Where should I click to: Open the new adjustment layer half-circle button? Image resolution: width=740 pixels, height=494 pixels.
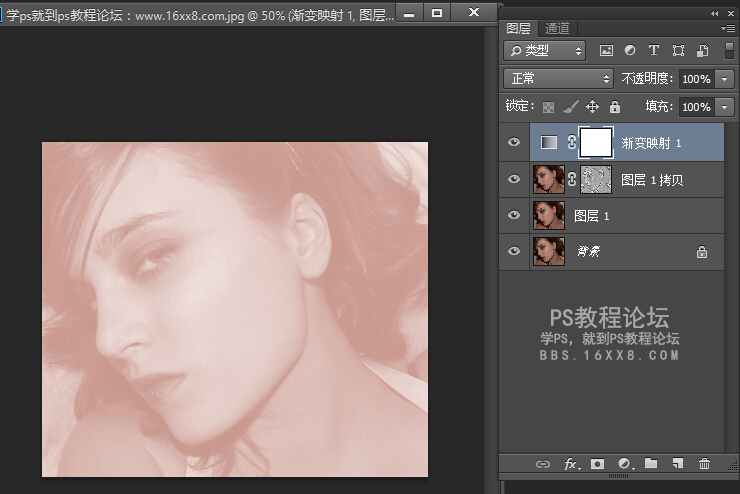(625, 464)
